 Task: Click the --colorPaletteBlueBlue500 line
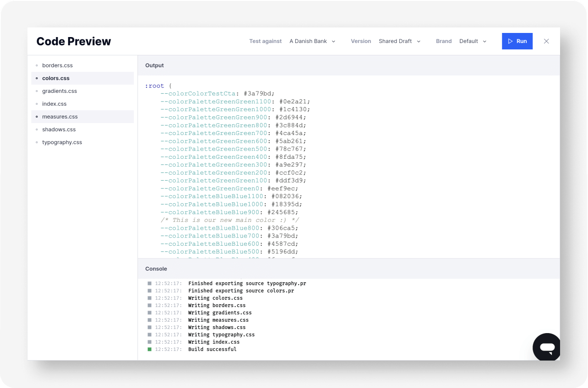pyautogui.click(x=229, y=251)
